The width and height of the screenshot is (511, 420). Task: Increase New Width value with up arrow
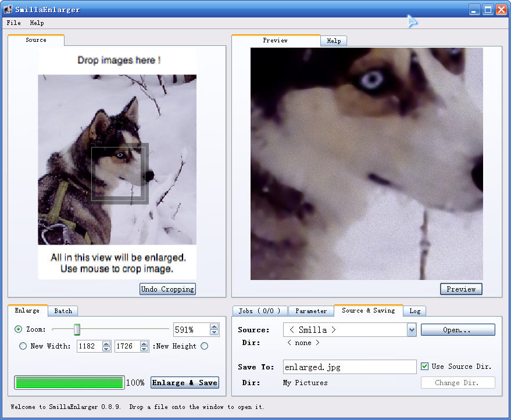pos(106,343)
